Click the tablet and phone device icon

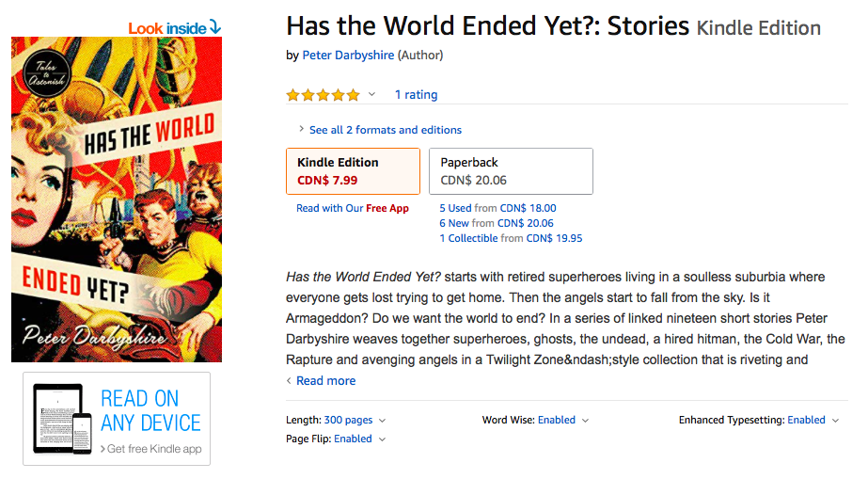pyautogui.click(x=62, y=419)
